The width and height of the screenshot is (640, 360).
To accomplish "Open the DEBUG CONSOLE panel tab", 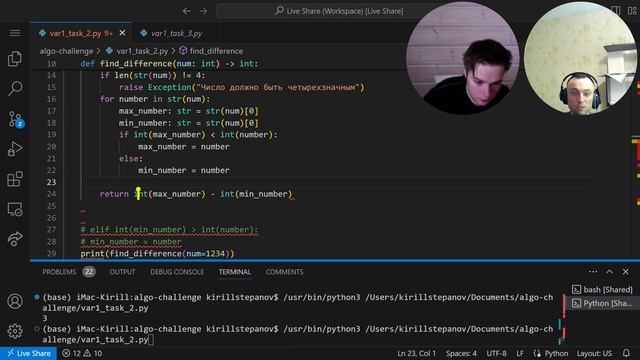I will pos(177,272).
